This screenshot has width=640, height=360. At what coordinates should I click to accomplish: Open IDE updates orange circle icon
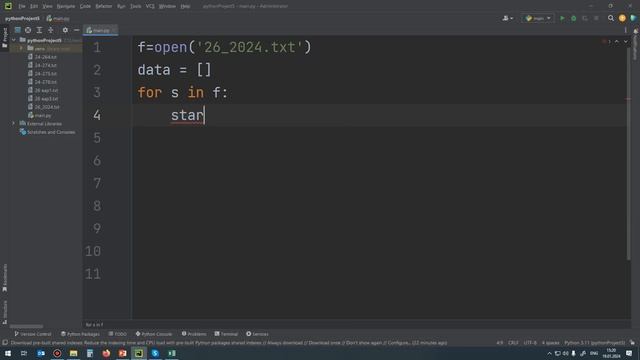click(622, 18)
